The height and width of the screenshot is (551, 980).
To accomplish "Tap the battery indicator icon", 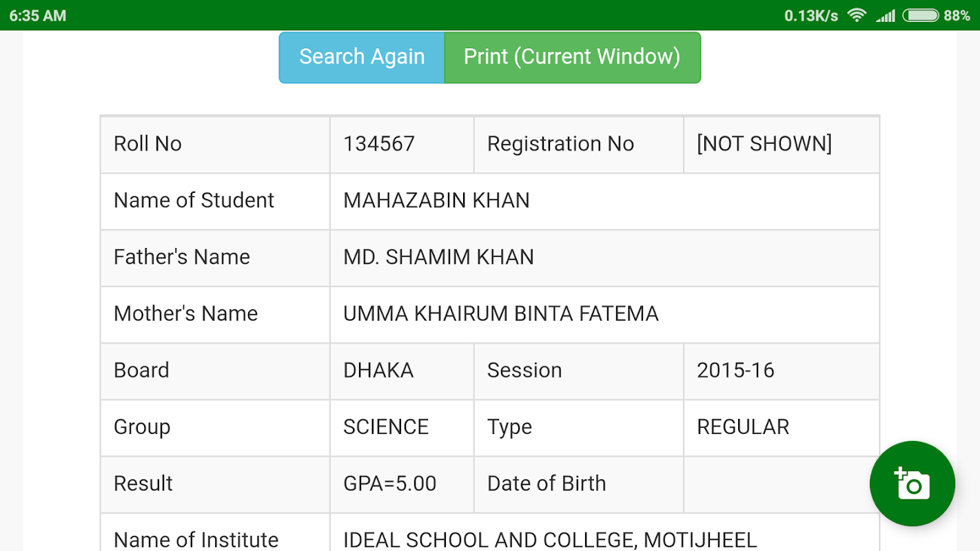I will (x=921, y=15).
